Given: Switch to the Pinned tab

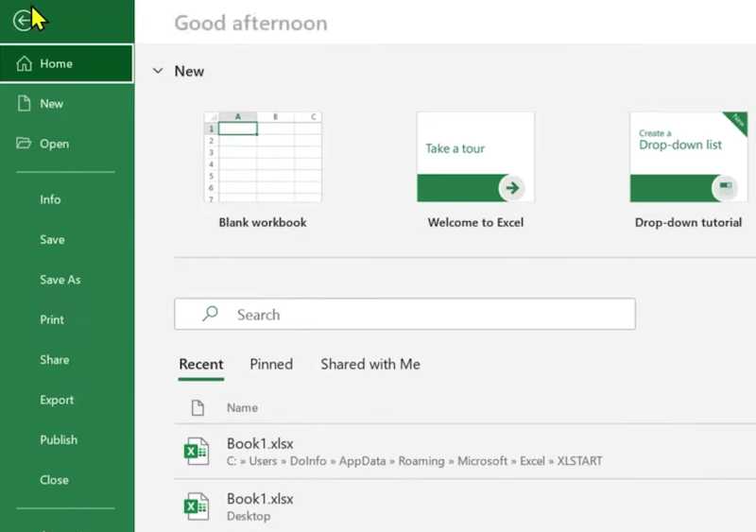Looking at the screenshot, I should coord(271,364).
